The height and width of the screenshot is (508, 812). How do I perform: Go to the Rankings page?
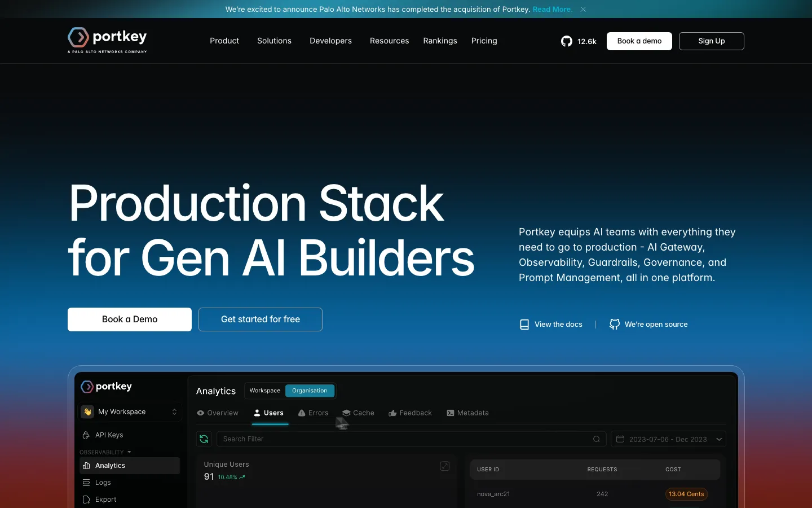(440, 41)
